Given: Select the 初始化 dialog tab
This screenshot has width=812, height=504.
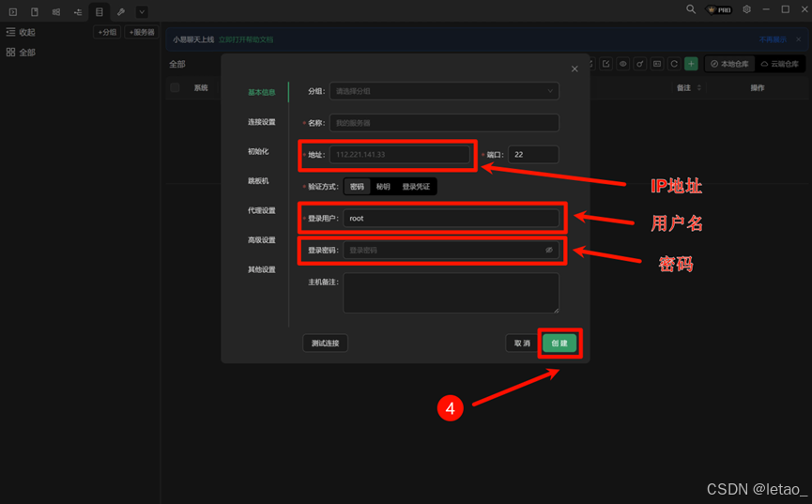Looking at the screenshot, I should pos(258,151).
